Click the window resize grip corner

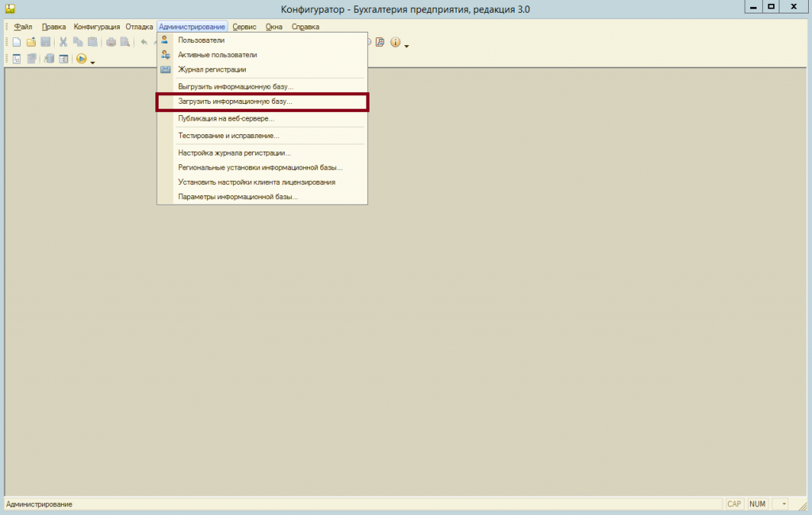coord(802,505)
